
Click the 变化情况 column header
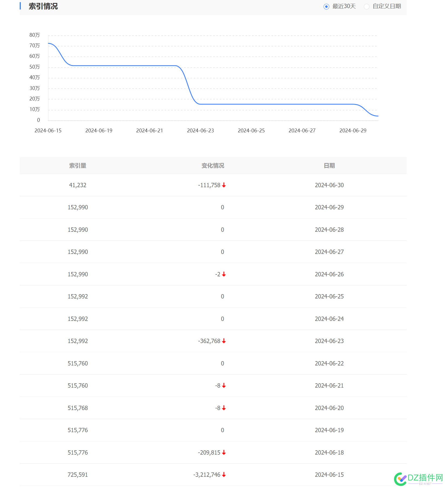pyautogui.click(x=213, y=166)
